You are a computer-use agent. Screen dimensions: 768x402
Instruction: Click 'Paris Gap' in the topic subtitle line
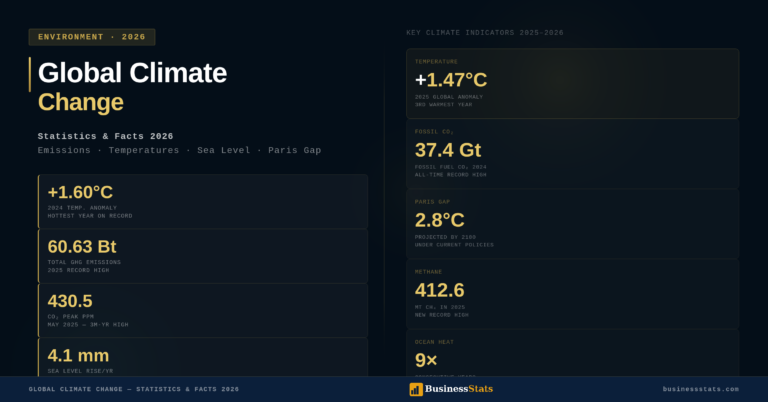click(294, 150)
